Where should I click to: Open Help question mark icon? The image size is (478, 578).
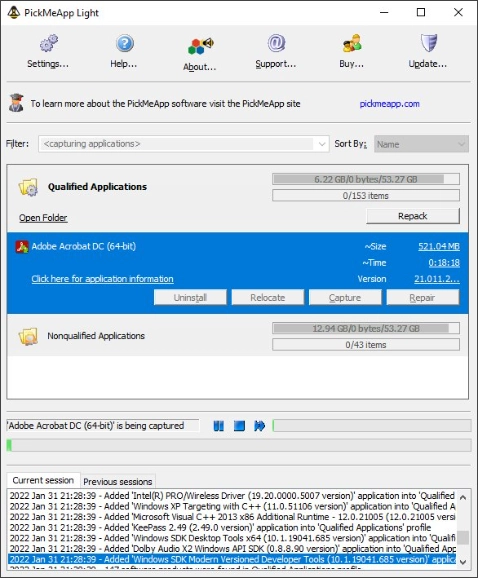click(x=125, y=43)
